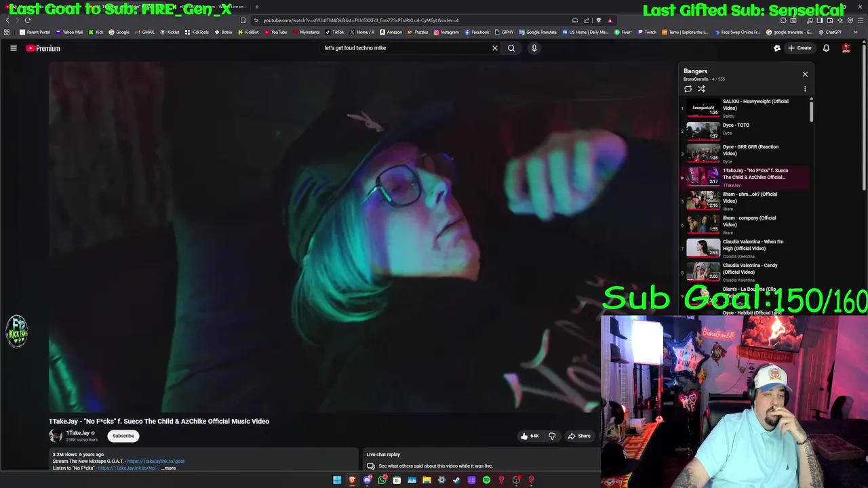Open Steam from taskbar
This screenshot has height=488, width=868.
coord(456,481)
